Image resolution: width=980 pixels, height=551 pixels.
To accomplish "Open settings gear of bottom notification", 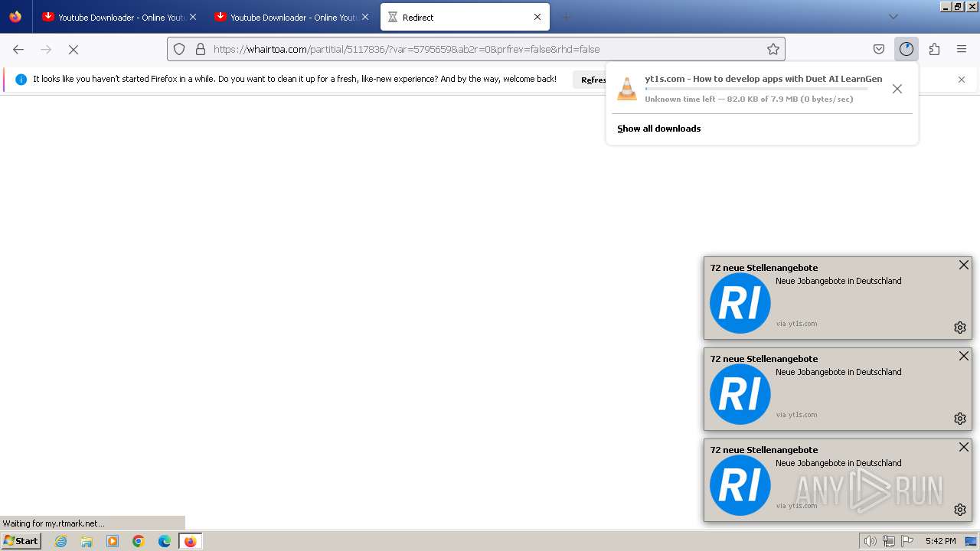I will coord(960,510).
